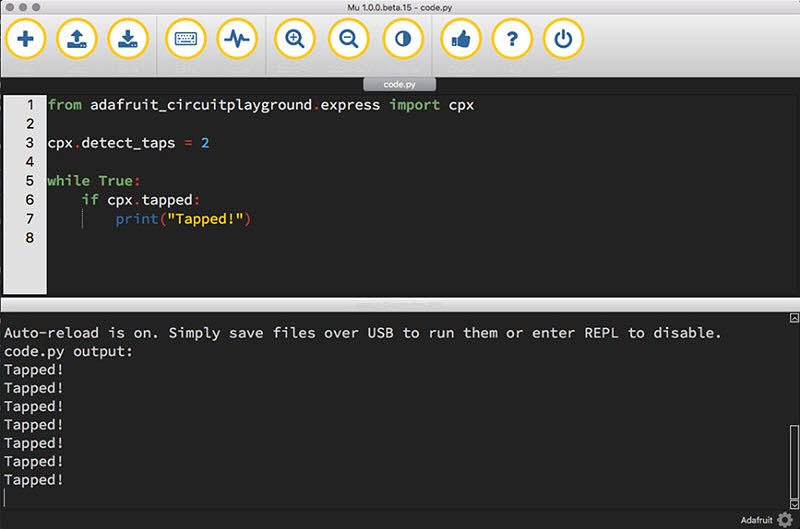This screenshot has height=529, width=800.
Task: Select the code.py tab
Action: (x=400, y=85)
